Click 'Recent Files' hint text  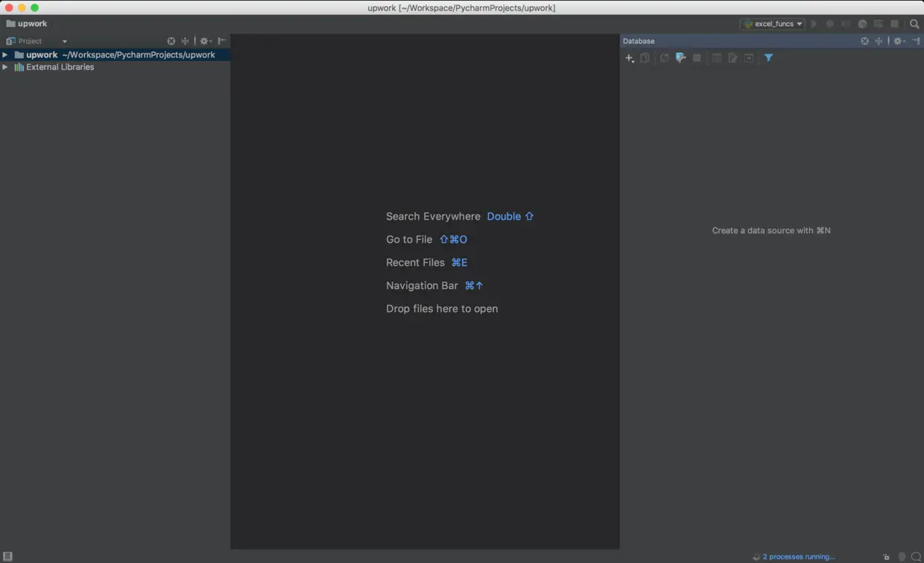click(x=415, y=263)
